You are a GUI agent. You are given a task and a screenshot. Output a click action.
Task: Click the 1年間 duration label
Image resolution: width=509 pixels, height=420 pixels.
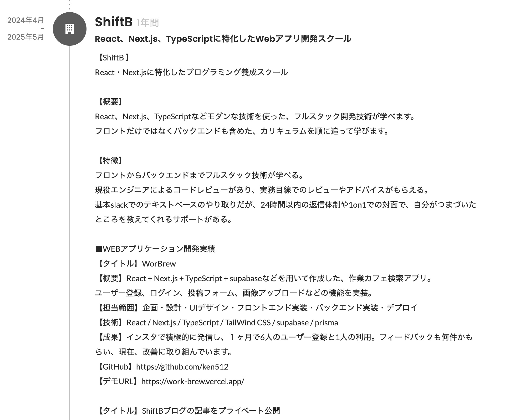point(148,23)
